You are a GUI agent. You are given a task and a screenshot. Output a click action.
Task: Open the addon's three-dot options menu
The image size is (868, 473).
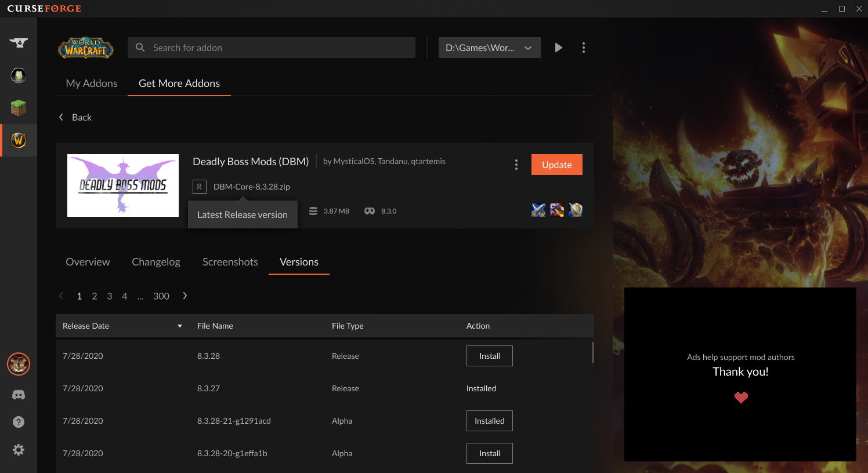516,165
